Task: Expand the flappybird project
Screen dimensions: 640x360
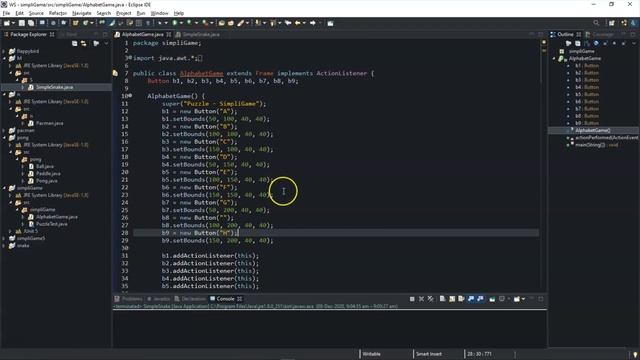Action: click(x=4, y=51)
